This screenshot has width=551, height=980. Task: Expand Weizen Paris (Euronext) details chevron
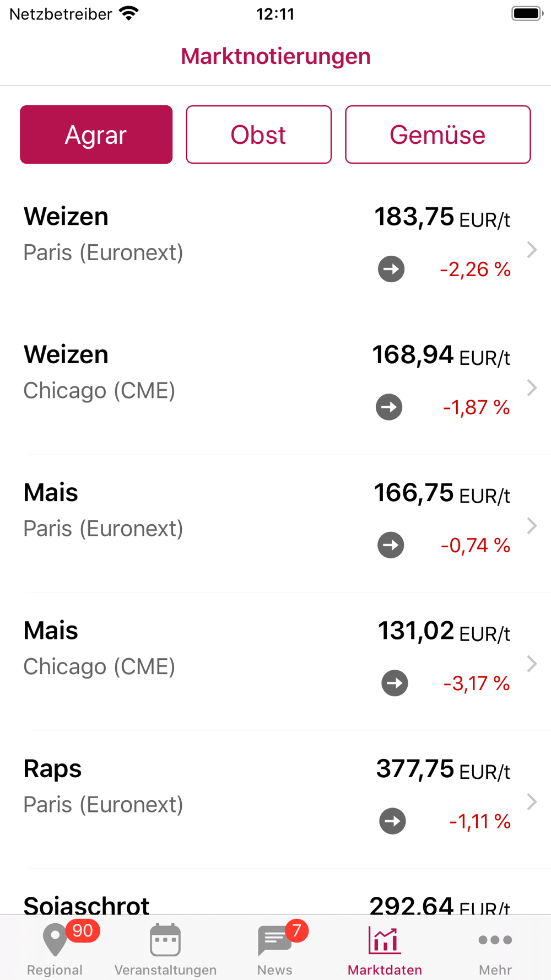point(532,250)
